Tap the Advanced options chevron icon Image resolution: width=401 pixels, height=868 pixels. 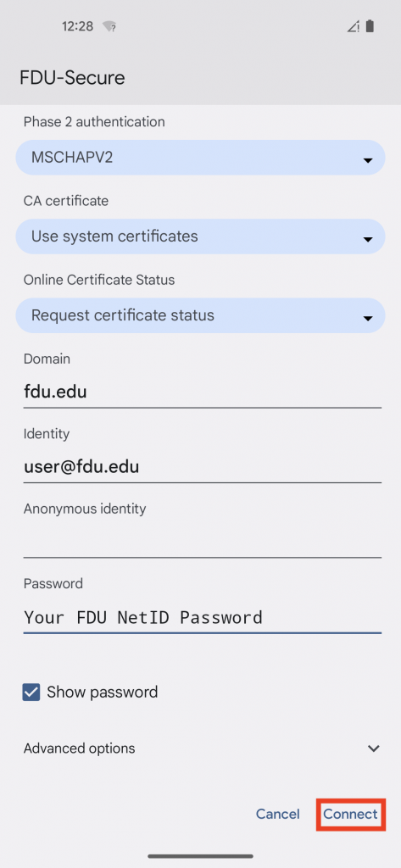point(374,748)
